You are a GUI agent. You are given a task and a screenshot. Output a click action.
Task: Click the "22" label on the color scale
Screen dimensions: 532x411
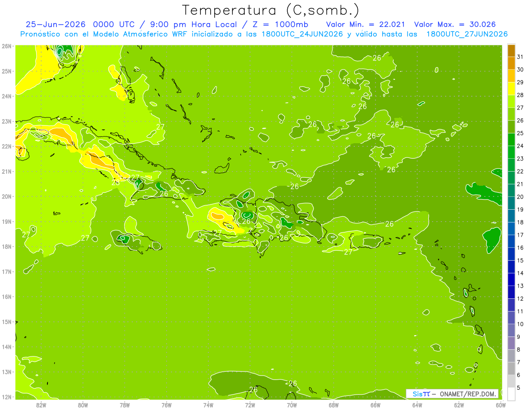pos(520,172)
